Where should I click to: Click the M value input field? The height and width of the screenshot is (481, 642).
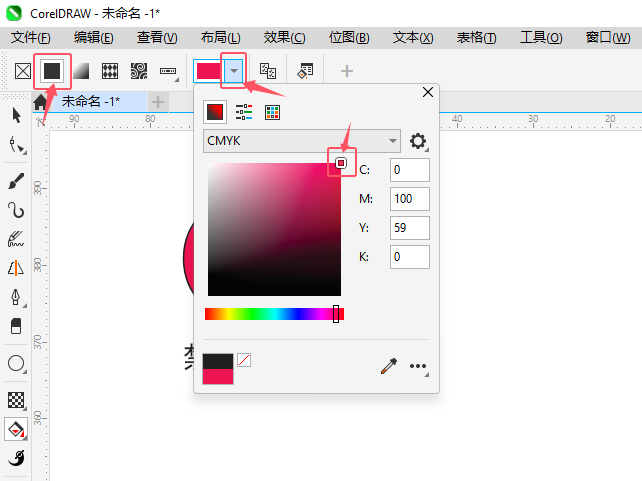[x=410, y=199]
